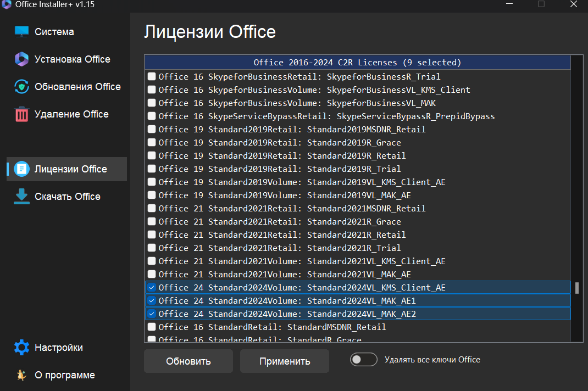Open the О программе page
Viewport: 588px width, 391px height.
(x=66, y=375)
